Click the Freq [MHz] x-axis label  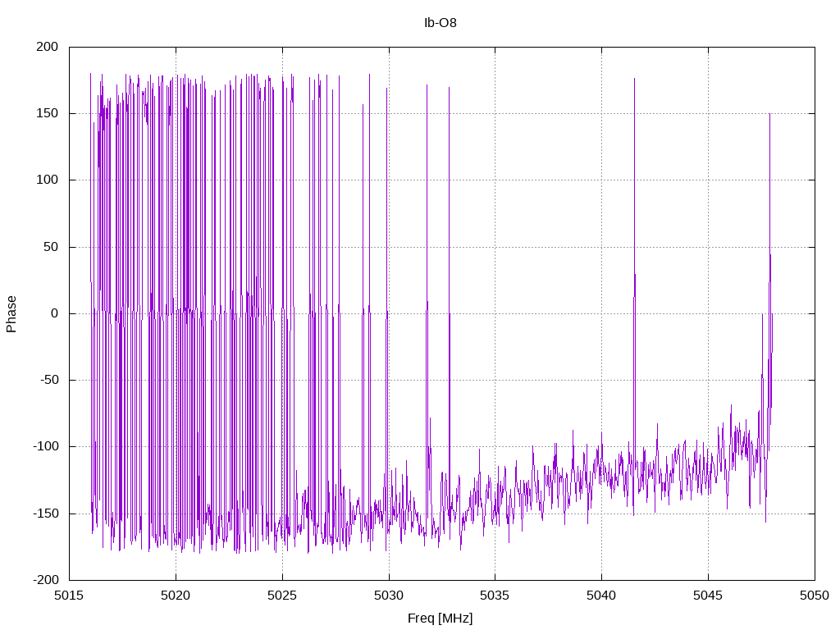coord(440,619)
